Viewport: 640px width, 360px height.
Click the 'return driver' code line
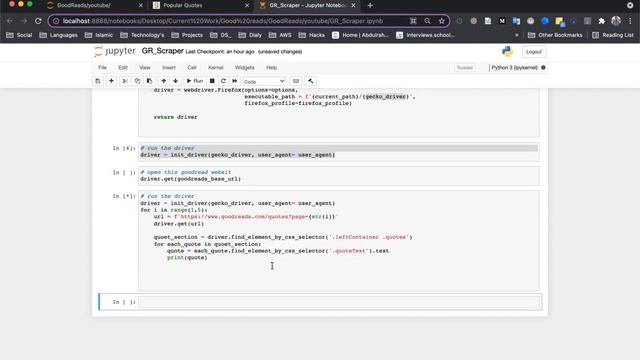[x=175, y=117]
